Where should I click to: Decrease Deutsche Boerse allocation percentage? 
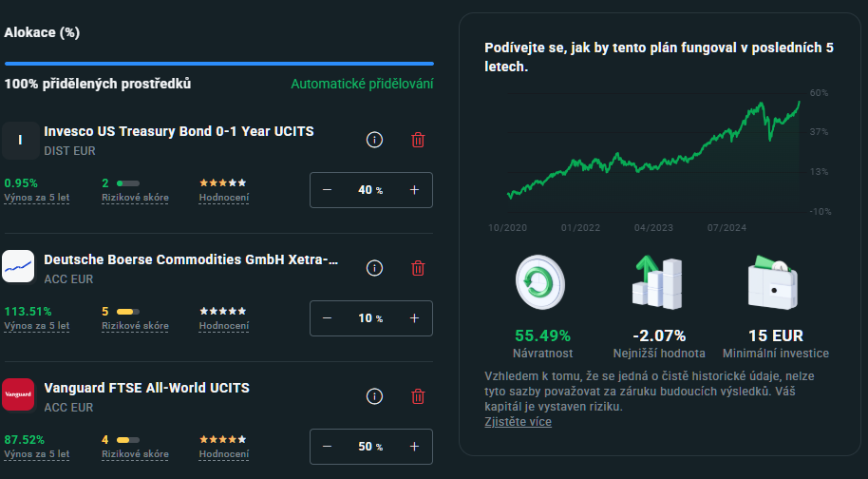[x=328, y=318]
